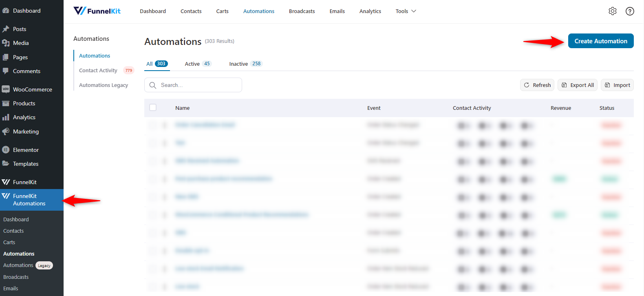Click the Marketing megaphone icon
Image resolution: width=644 pixels, height=296 pixels.
point(6,131)
